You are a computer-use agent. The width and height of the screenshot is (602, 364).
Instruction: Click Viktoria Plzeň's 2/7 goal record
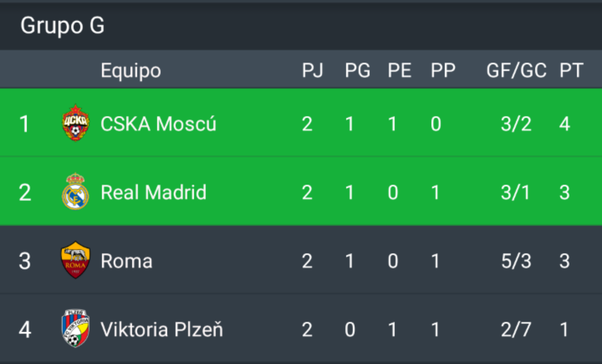pyautogui.click(x=516, y=329)
